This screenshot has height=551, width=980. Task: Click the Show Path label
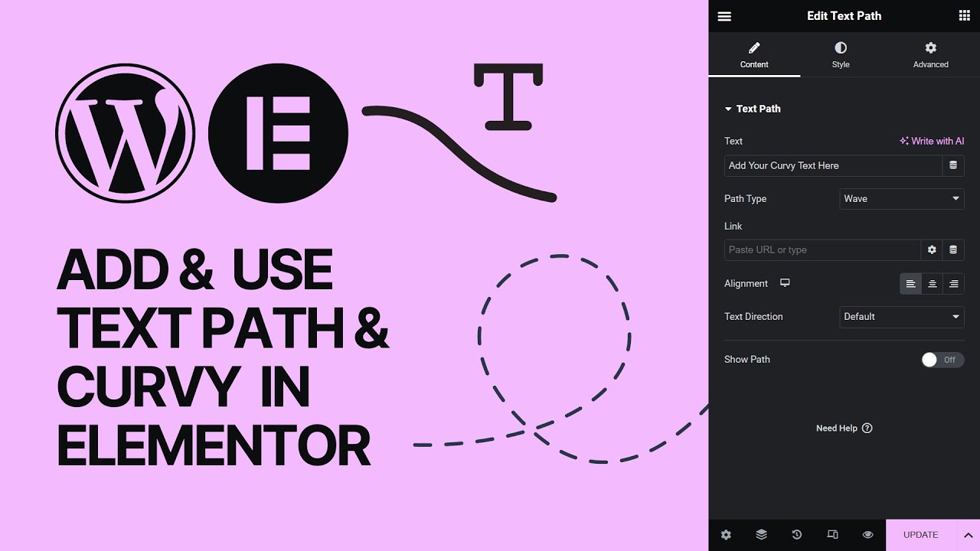point(746,360)
